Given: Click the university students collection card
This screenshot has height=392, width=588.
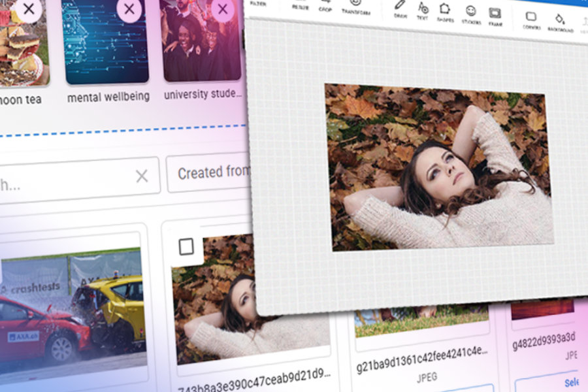Looking at the screenshot, I should [201, 40].
